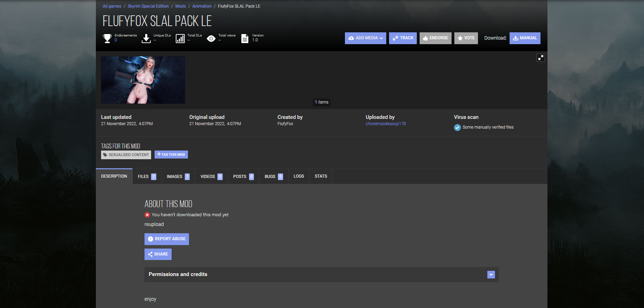Visit uploader chickenoodlesoup178's profile
Image resolution: width=644 pixels, height=308 pixels.
point(386,124)
